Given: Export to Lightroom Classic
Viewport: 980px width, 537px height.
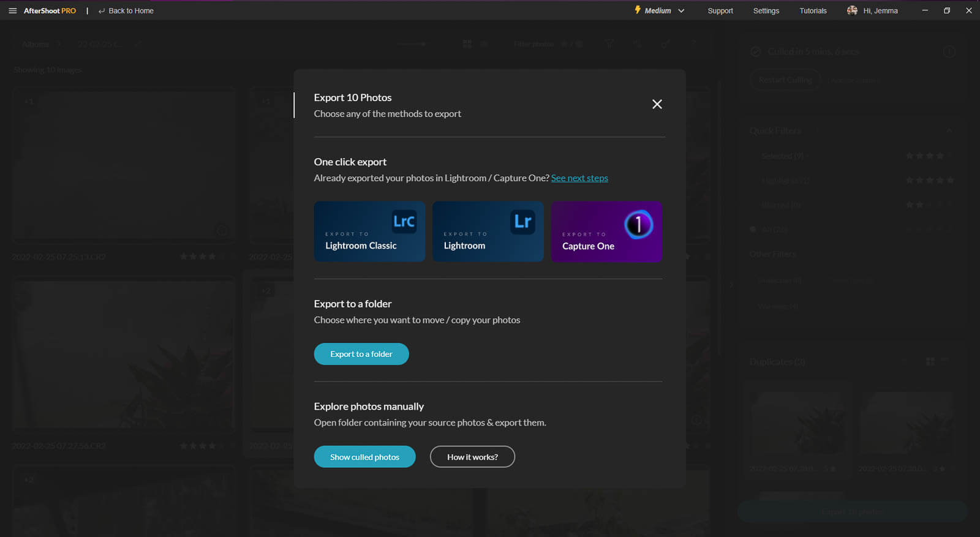Looking at the screenshot, I should [369, 231].
